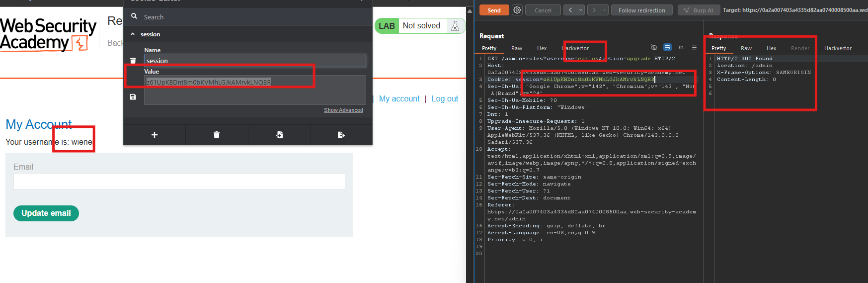This screenshot has width=868, height=283.
Task: Open the forward history dropdown arrow
Action: click(x=605, y=10)
